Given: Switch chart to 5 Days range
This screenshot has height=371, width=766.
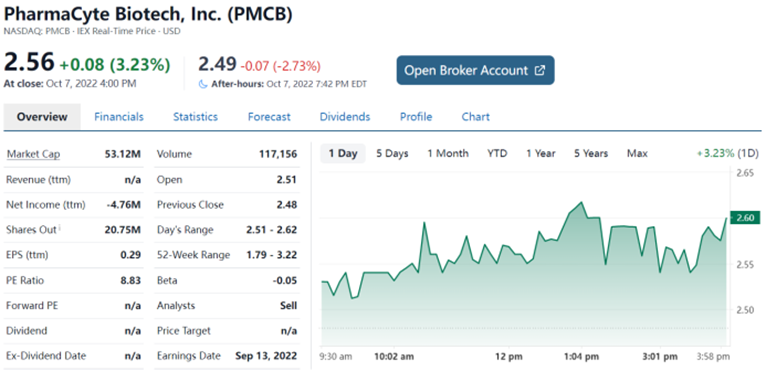Looking at the screenshot, I should (x=392, y=153).
